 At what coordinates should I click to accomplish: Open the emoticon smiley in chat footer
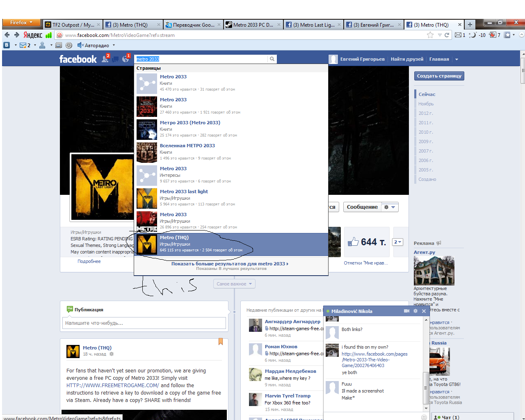click(424, 417)
